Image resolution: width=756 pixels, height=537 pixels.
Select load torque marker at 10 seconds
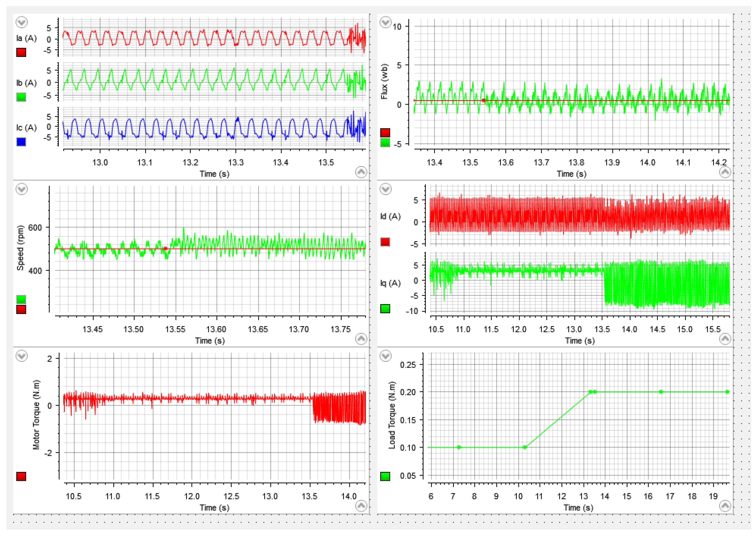pyautogui.click(x=525, y=447)
